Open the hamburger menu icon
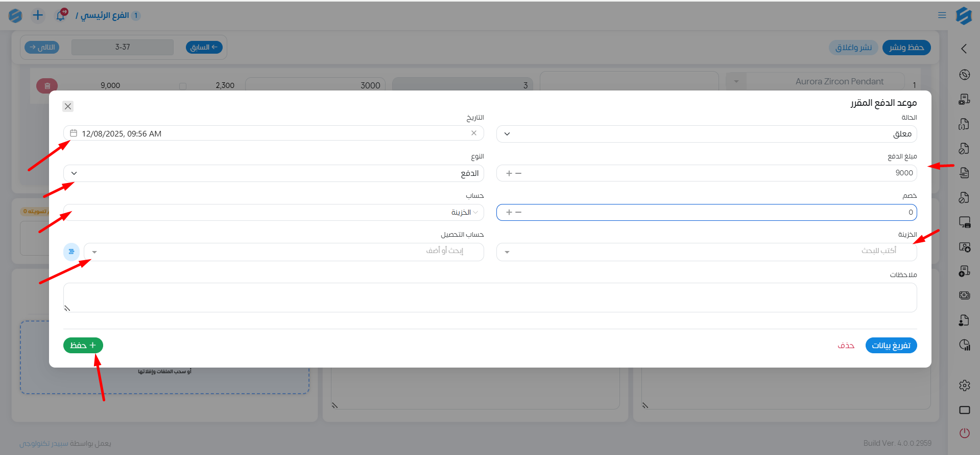This screenshot has height=455, width=980. point(942,15)
